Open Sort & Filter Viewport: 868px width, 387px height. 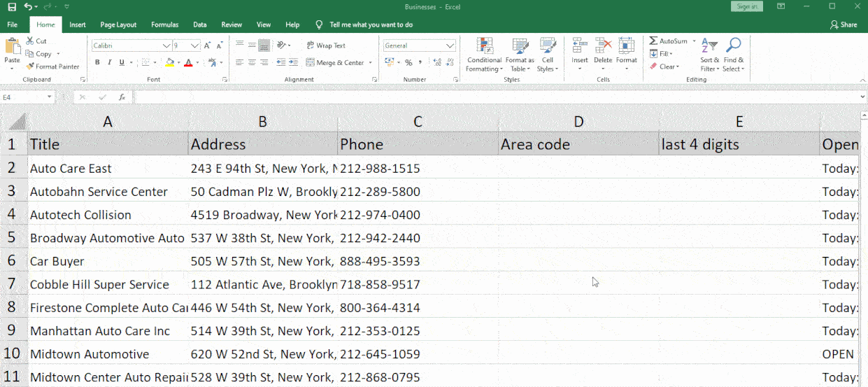click(x=710, y=55)
